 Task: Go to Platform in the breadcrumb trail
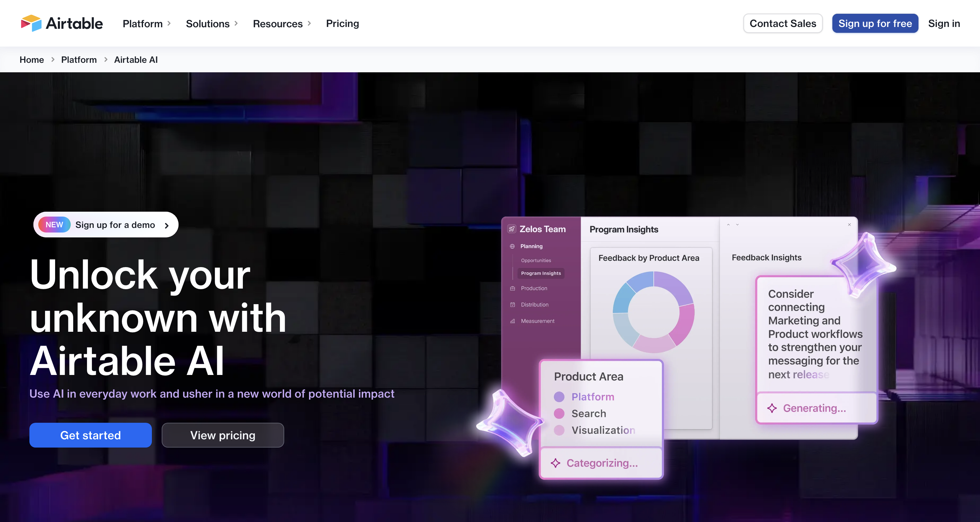coord(79,60)
